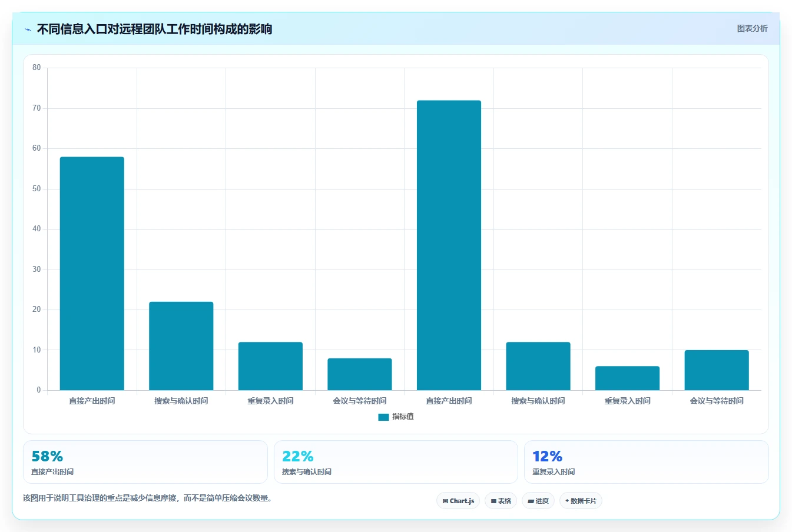Click the x-axis label under the 72 bar
The height and width of the screenshot is (532, 792).
pyautogui.click(x=449, y=401)
